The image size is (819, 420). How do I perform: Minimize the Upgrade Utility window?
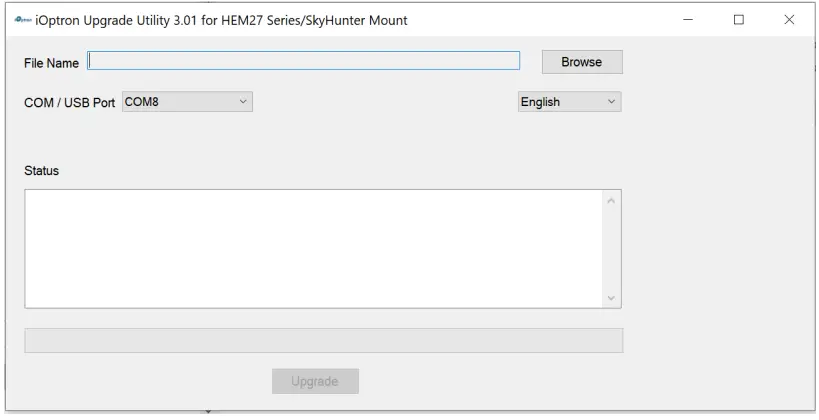pos(688,20)
